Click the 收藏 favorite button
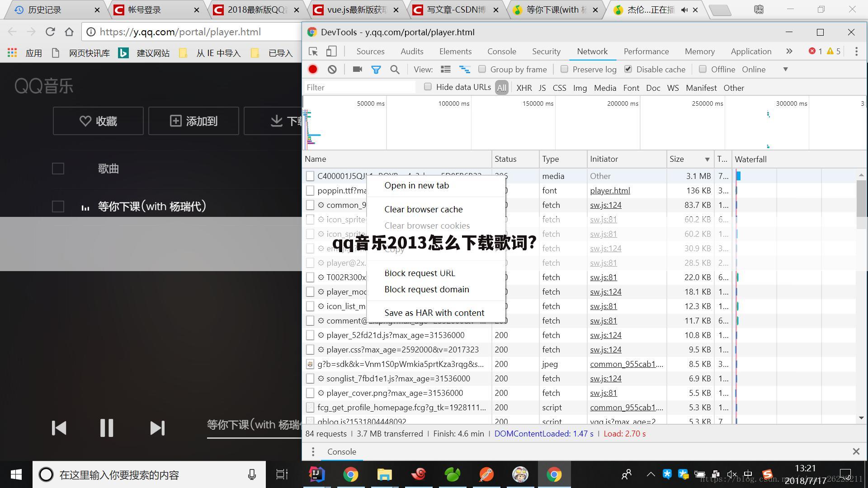Screen dimensions: 868x488 (x=98, y=121)
